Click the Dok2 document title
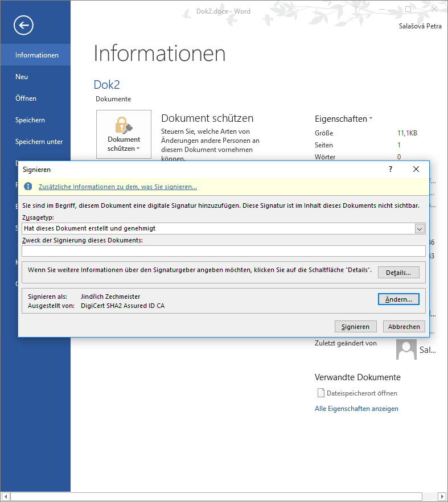Viewport: 448px width, 502px height. [x=106, y=84]
